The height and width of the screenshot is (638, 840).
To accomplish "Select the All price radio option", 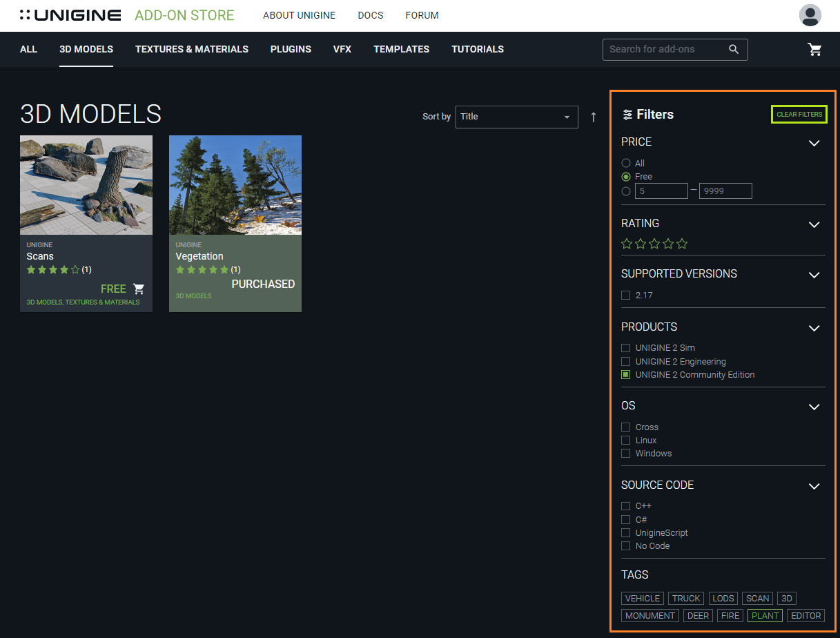I will click(626, 164).
